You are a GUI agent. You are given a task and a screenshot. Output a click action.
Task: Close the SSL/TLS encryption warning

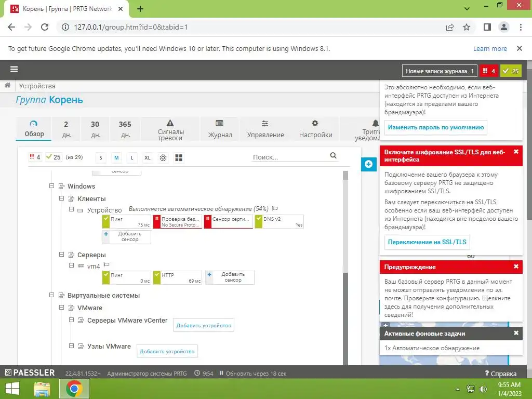pyautogui.click(x=516, y=152)
